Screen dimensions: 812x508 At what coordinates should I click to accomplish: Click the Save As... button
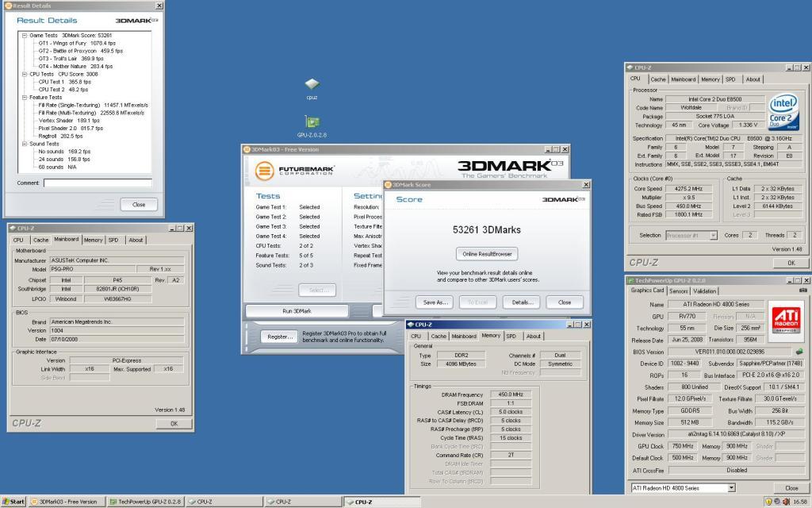[x=435, y=302]
